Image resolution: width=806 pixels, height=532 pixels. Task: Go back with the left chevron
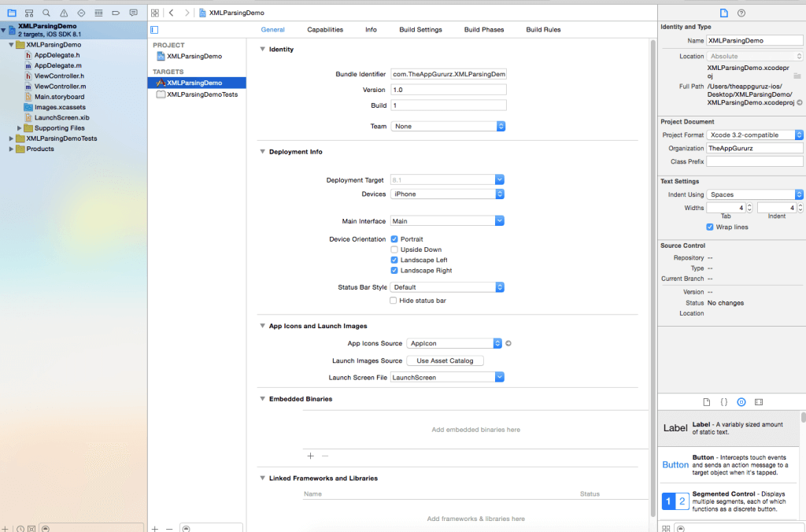coord(171,13)
